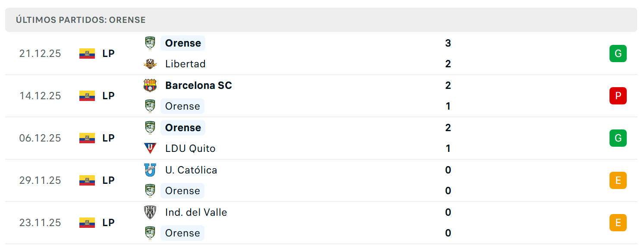The width and height of the screenshot is (644, 252).
Task: Open the Ind. del Valle team link
Action: 196,212
